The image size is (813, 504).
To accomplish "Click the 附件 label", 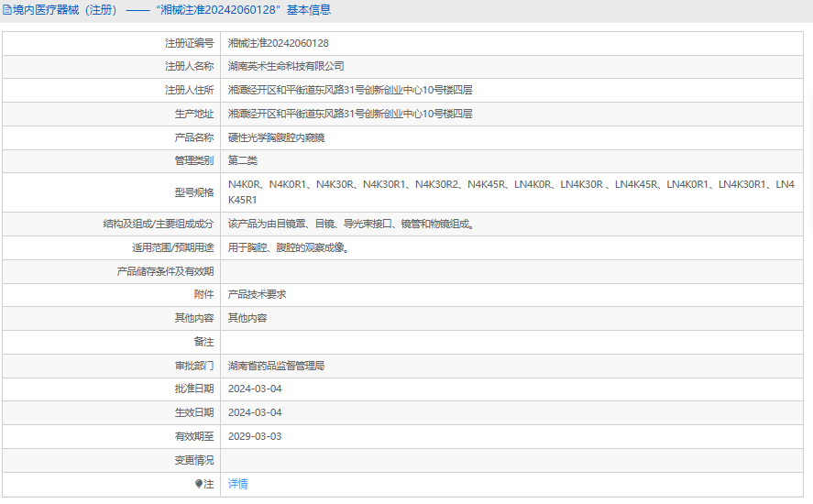I will point(203,294).
